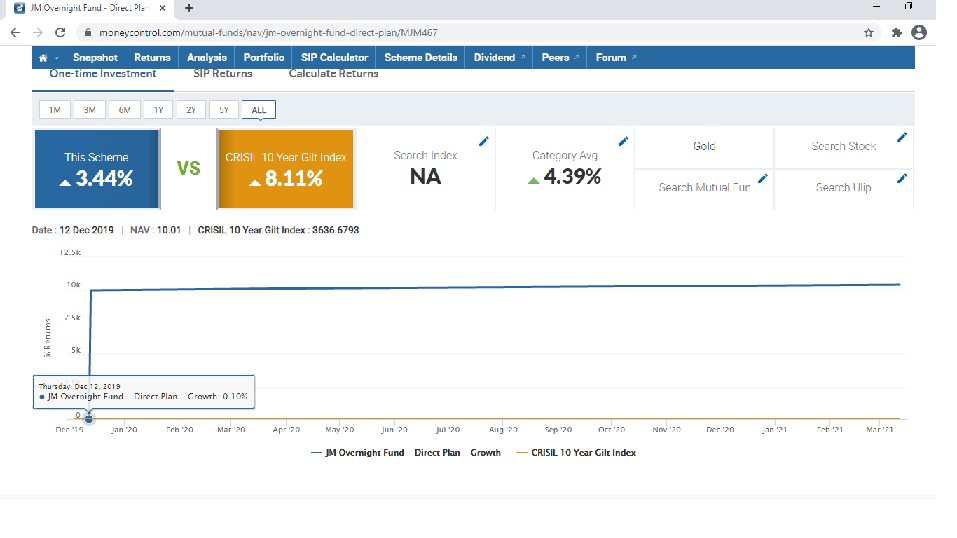Click the chart data point marker at Dec '19
The height and width of the screenshot is (538, 957).
(89, 419)
